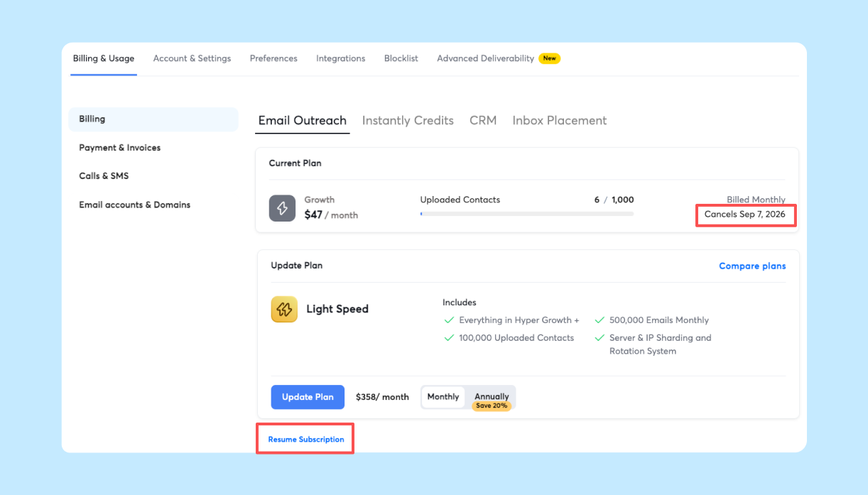868x495 pixels.
Task: Go to the Integrations tab
Action: point(340,58)
